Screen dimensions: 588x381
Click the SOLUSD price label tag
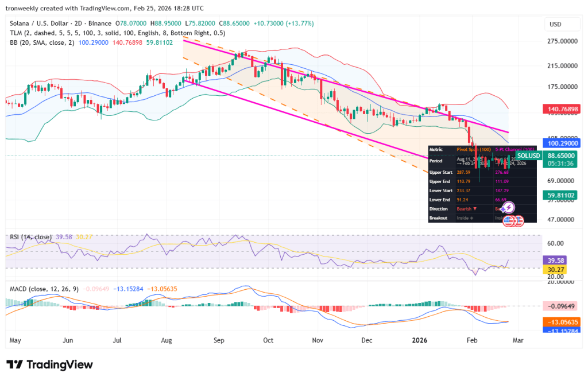click(x=528, y=155)
